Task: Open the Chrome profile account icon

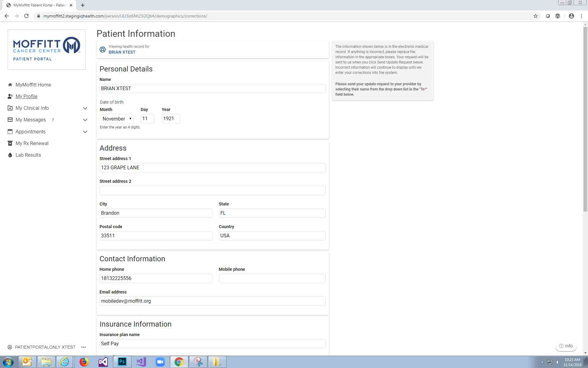Action: [571, 16]
